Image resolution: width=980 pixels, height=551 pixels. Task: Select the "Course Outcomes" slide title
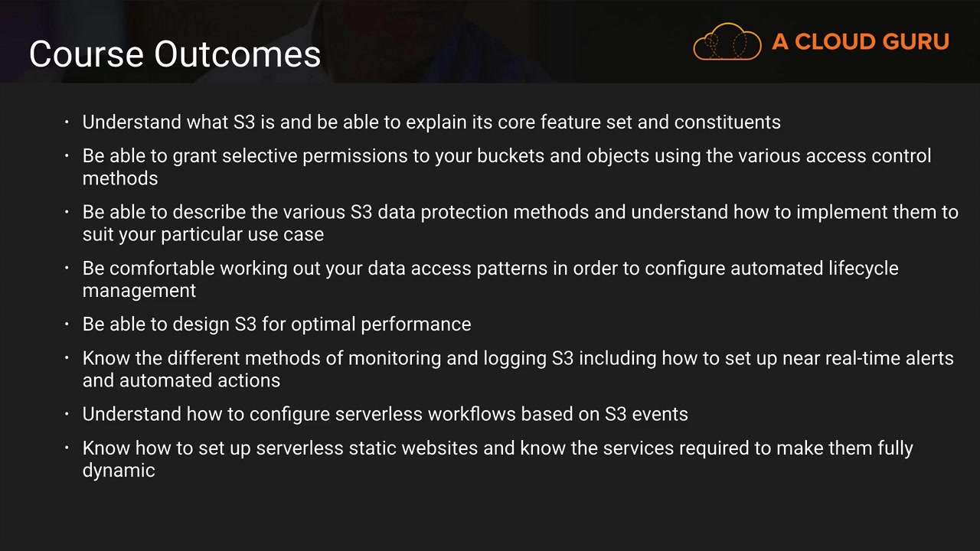(x=175, y=54)
